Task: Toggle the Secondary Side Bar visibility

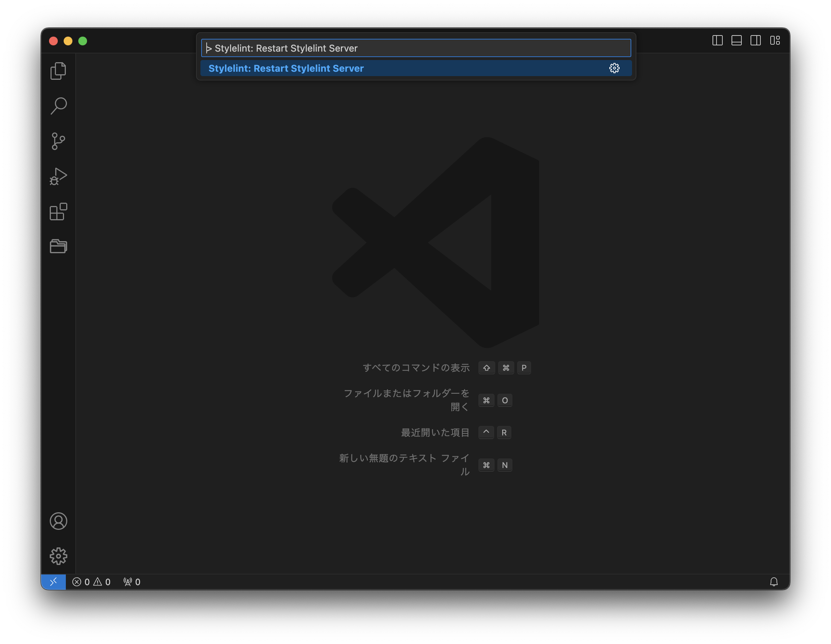Action: [755, 41]
